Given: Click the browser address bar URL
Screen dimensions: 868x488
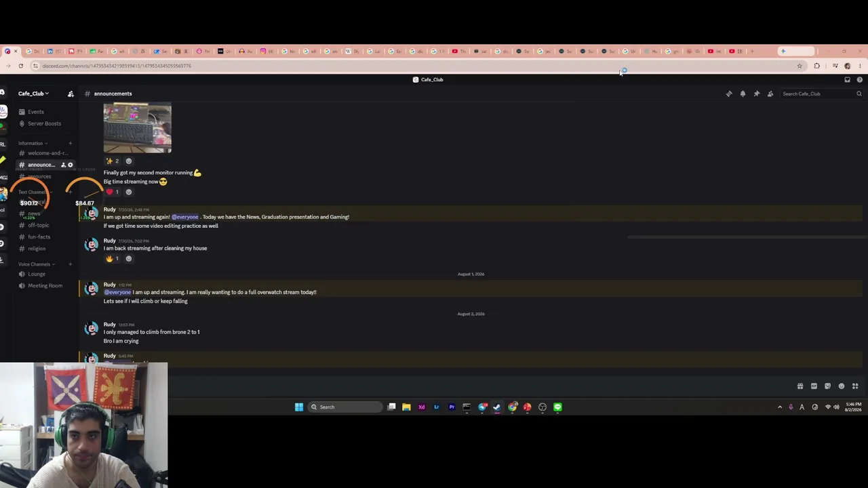Looking at the screenshot, I should 117,66.
